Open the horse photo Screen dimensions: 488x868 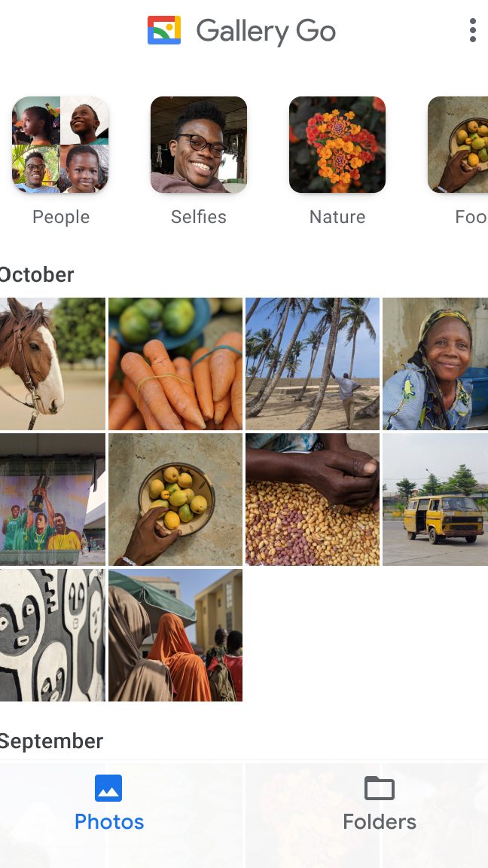[53, 364]
